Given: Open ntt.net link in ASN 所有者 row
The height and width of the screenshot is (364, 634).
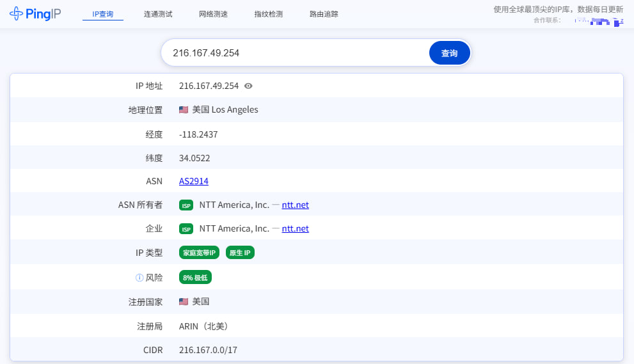Looking at the screenshot, I should pos(295,205).
